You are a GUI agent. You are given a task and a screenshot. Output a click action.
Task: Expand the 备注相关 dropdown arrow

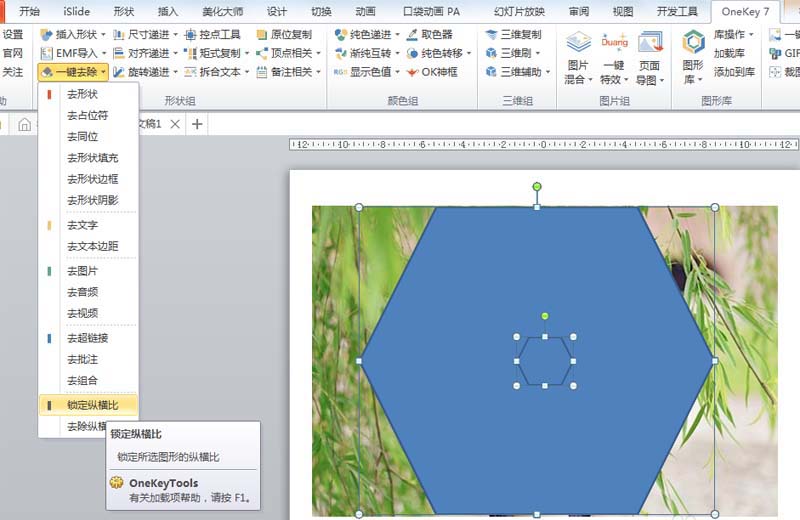(x=318, y=72)
